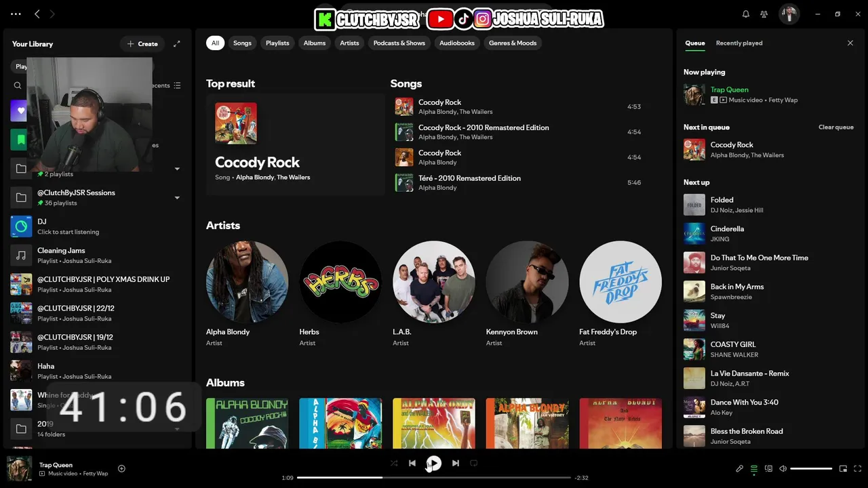Viewport: 868px width, 488px height.
Task: Toggle the Queue view icon
Action: coord(754,468)
